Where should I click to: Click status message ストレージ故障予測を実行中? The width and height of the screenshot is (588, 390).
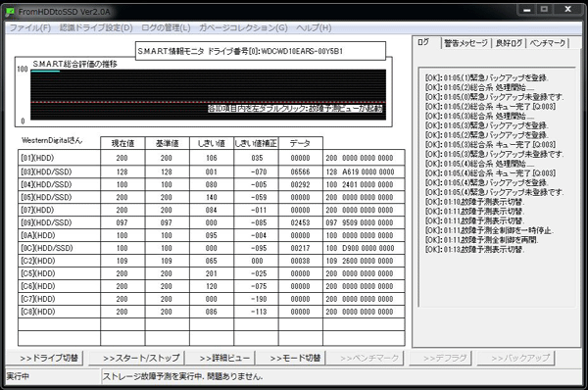click(154, 376)
